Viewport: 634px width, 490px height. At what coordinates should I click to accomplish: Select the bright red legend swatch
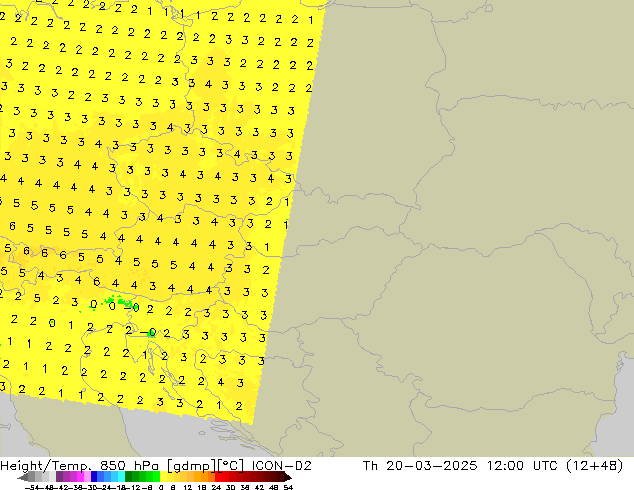pyautogui.click(x=218, y=477)
